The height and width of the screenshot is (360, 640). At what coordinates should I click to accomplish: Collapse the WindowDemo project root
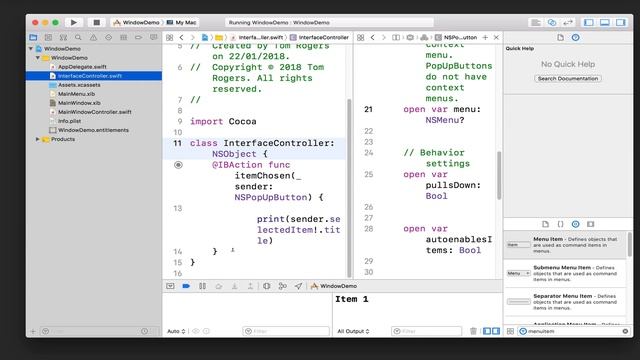31,49
